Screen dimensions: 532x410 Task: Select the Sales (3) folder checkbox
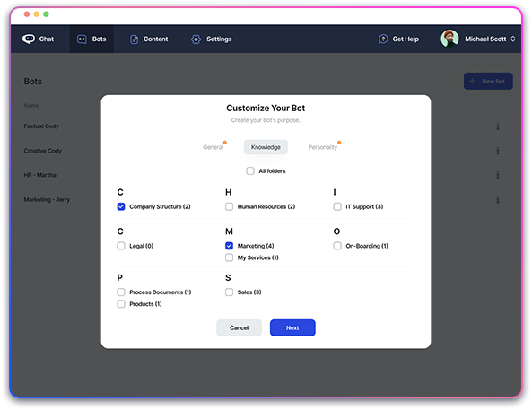[229, 292]
